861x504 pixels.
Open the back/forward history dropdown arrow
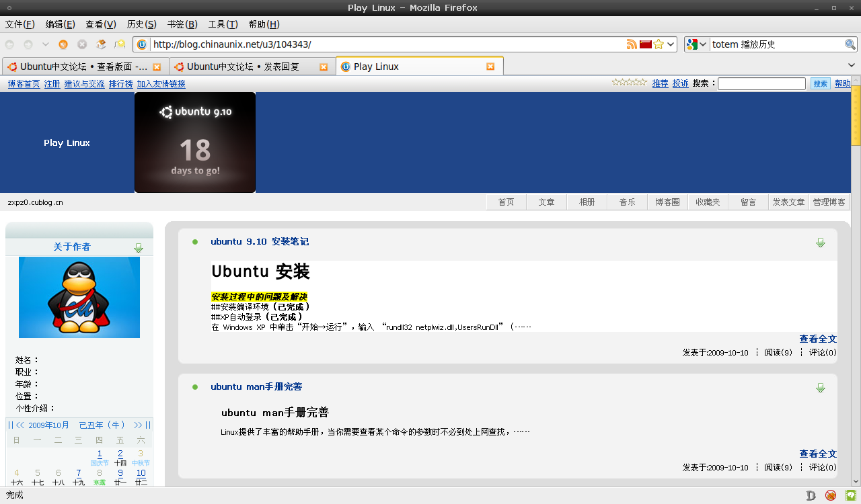coord(45,44)
